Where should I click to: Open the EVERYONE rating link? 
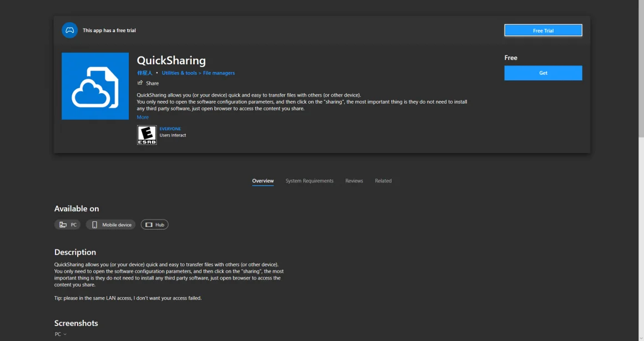point(170,129)
